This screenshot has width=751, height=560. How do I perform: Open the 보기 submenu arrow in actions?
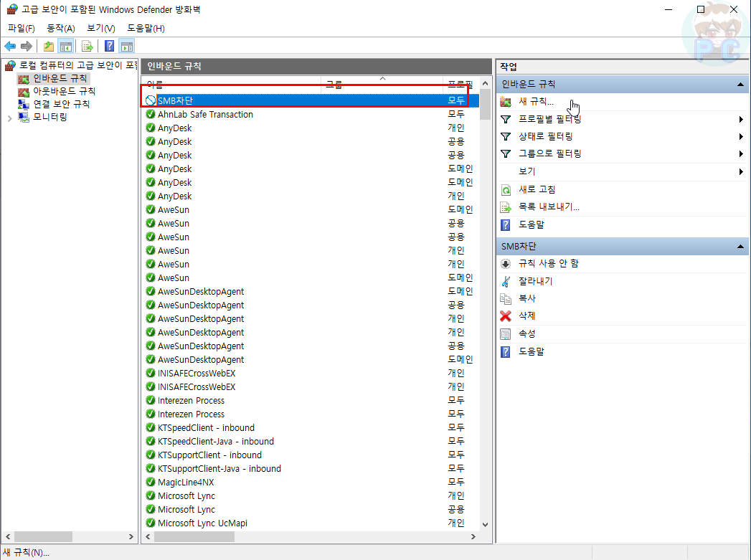click(x=741, y=171)
